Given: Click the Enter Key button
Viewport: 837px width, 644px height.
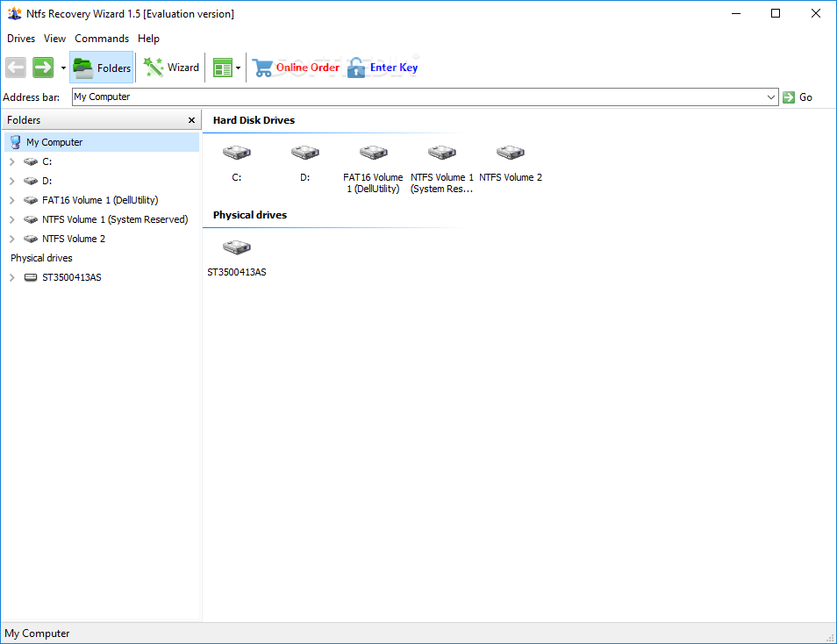Looking at the screenshot, I should point(383,68).
